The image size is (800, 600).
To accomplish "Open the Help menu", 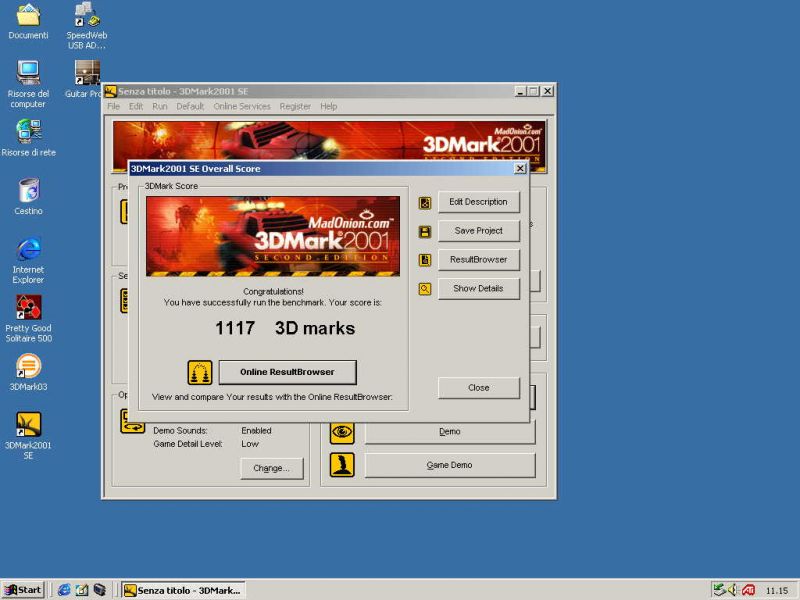I will pyautogui.click(x=329, y=106).
